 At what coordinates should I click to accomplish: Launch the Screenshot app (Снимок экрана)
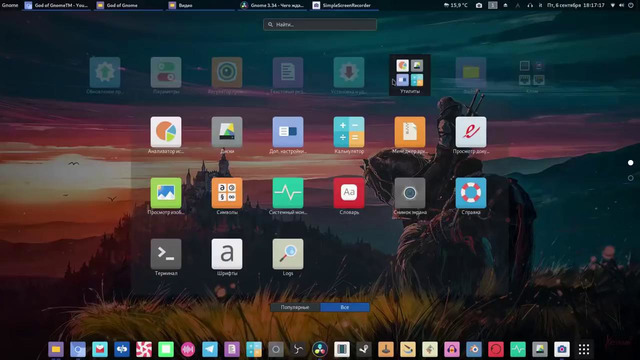point(410,193)
